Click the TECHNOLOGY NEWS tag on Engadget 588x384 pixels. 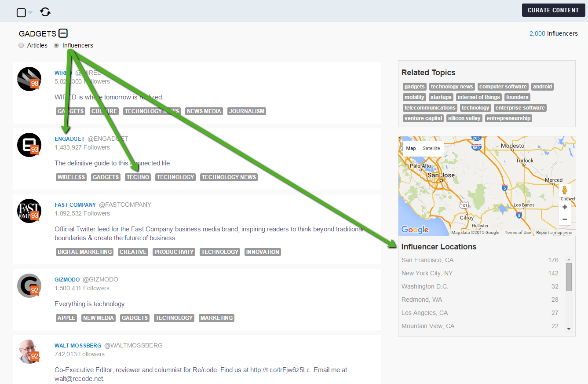click(x=229, y=177)
